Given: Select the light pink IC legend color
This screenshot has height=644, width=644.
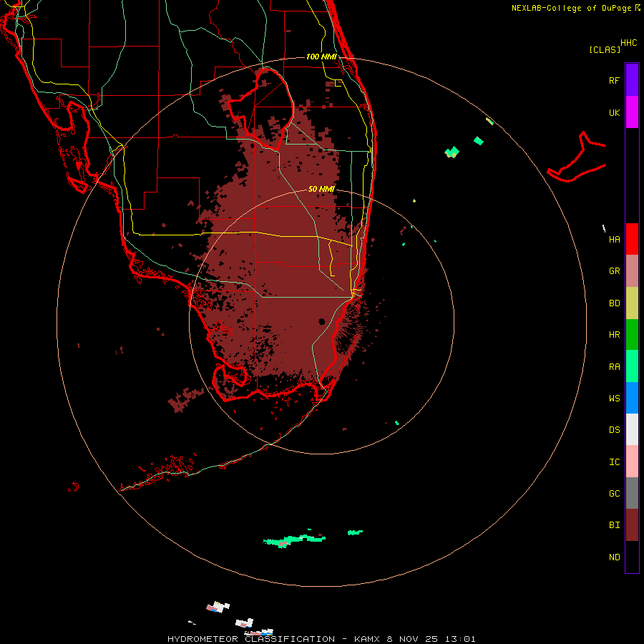Looking at the screenshot, I should pyautogui.click(x=632, y=462).
